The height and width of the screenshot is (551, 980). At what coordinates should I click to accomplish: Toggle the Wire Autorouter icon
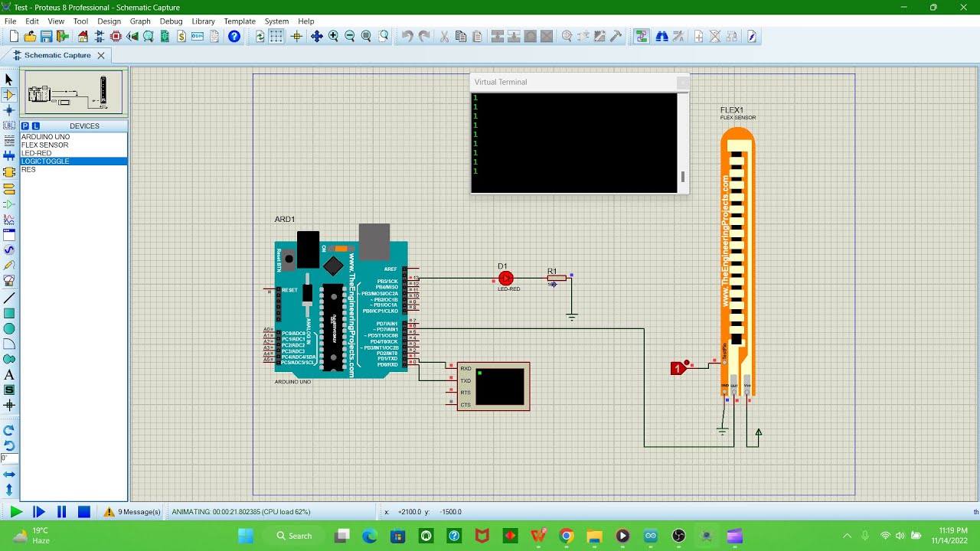[641, 36]
